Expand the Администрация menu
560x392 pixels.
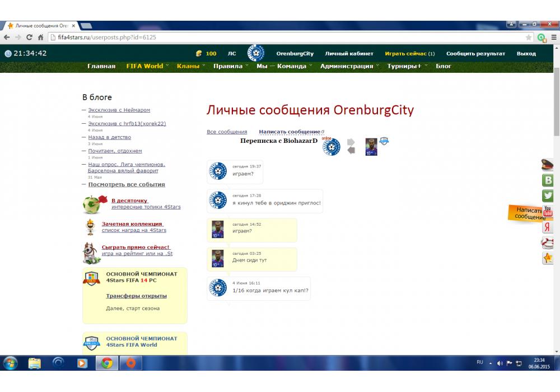point(349,66)
